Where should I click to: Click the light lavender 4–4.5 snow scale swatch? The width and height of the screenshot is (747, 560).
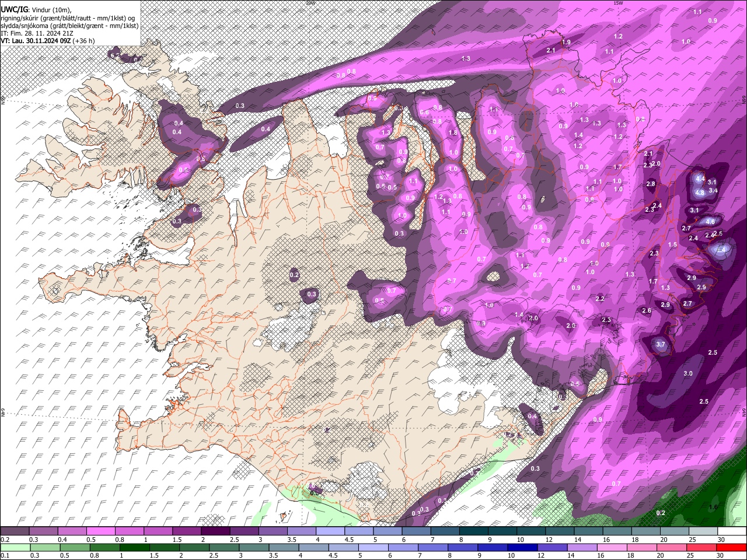(330, 531)
